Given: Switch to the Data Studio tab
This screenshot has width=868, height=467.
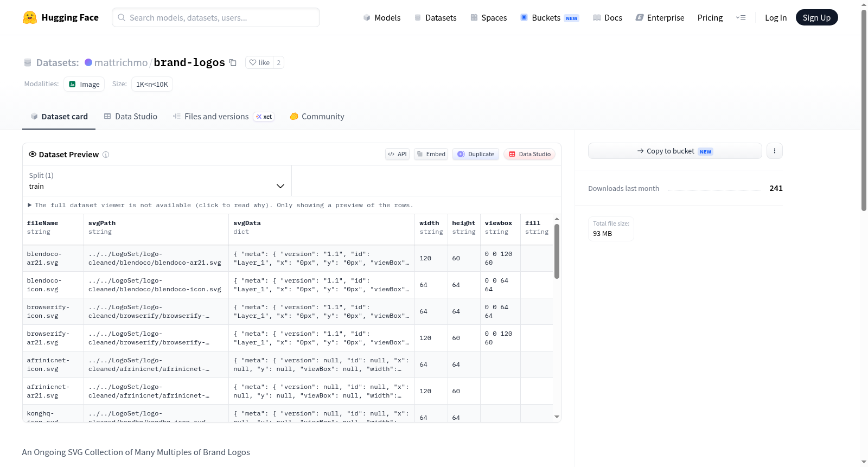Looking at the screenshot, I should [x=131, y=117].
